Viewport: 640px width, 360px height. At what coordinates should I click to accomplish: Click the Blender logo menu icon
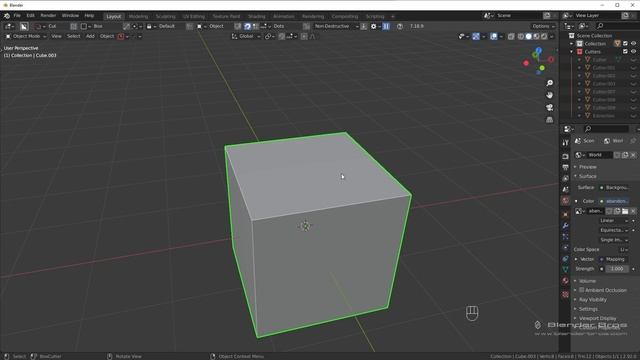[7, 16]
